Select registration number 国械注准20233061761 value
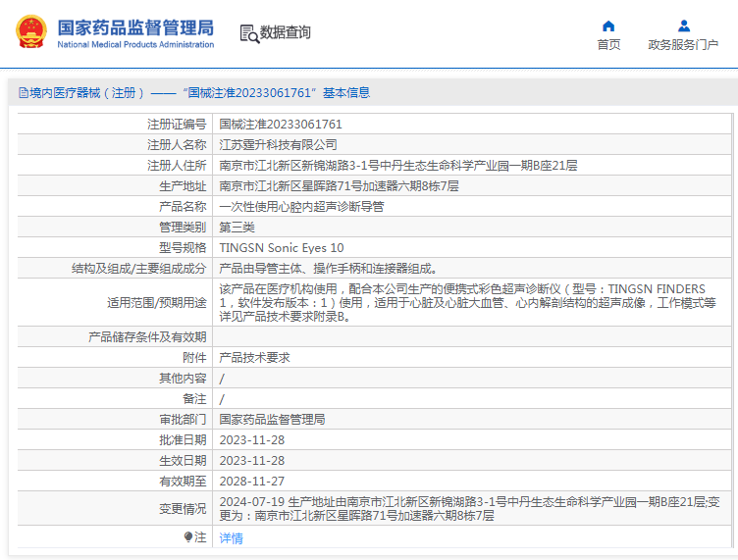This screenshot has width=738, height=560. click(x=281, y=125)
